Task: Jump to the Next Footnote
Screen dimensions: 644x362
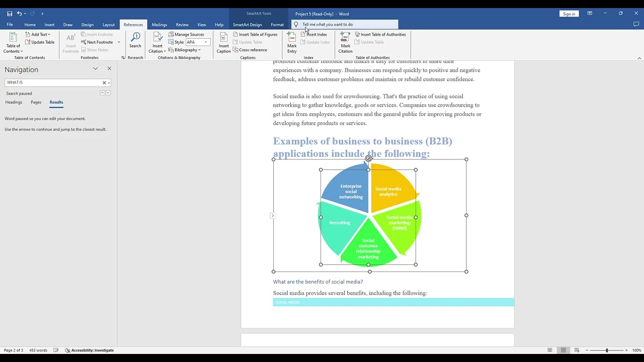Action: point(97,42)
